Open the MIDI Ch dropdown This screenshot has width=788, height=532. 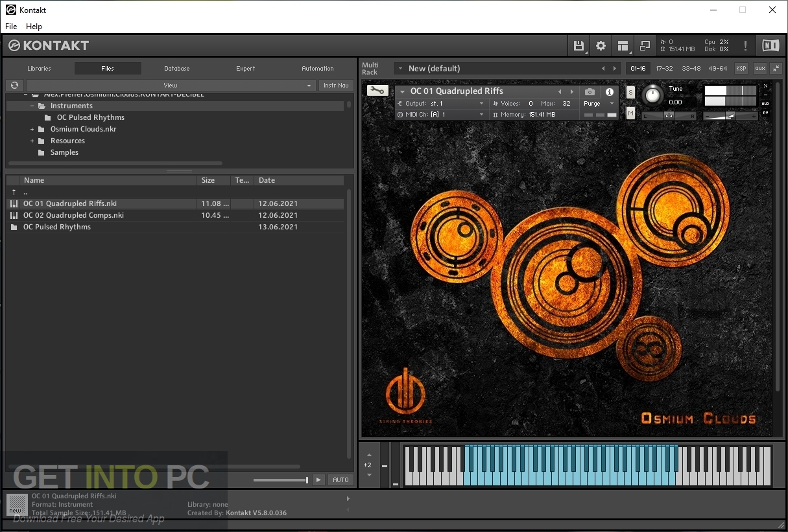[x=441, y=114]
